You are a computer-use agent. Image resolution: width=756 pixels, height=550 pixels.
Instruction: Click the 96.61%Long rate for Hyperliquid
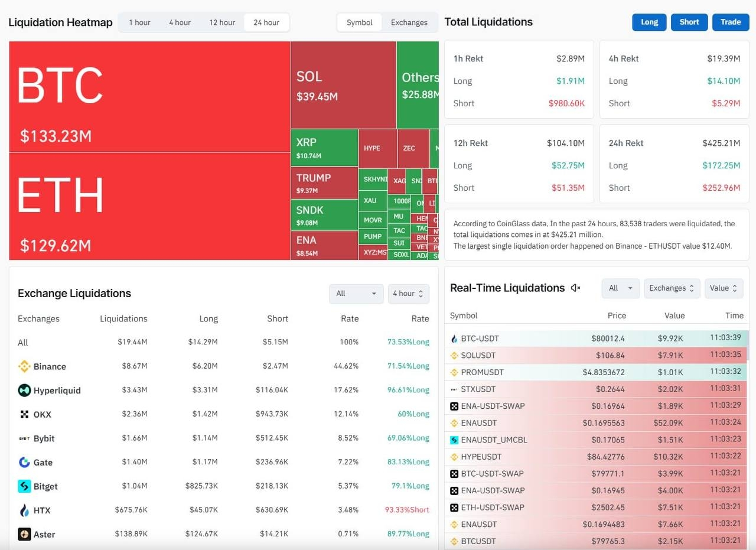coord(408,390)
